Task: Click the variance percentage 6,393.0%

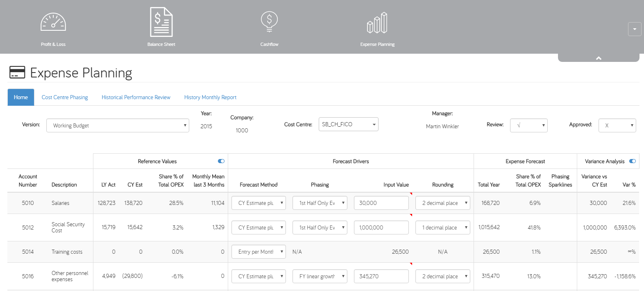Action: pos(625,227)
